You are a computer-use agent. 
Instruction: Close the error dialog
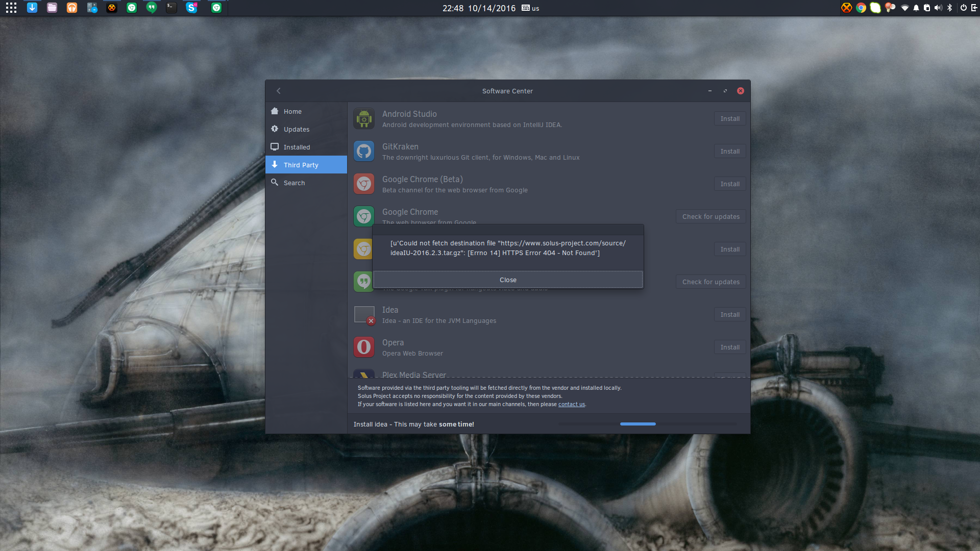click(x=508, y=280)
